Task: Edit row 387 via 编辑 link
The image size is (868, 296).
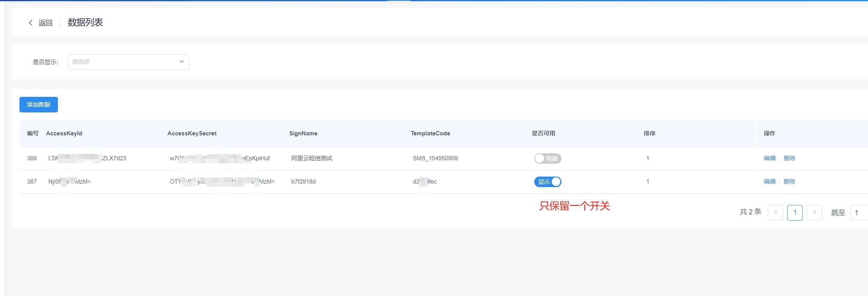Action: coord(769,182)
